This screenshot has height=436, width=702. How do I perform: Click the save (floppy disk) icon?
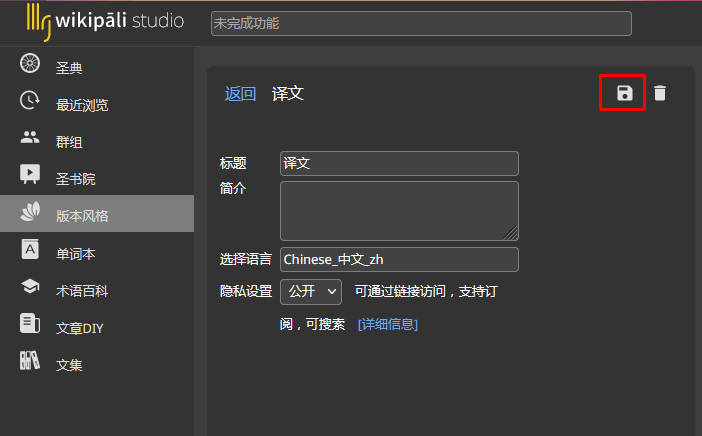tap(625, 93)
